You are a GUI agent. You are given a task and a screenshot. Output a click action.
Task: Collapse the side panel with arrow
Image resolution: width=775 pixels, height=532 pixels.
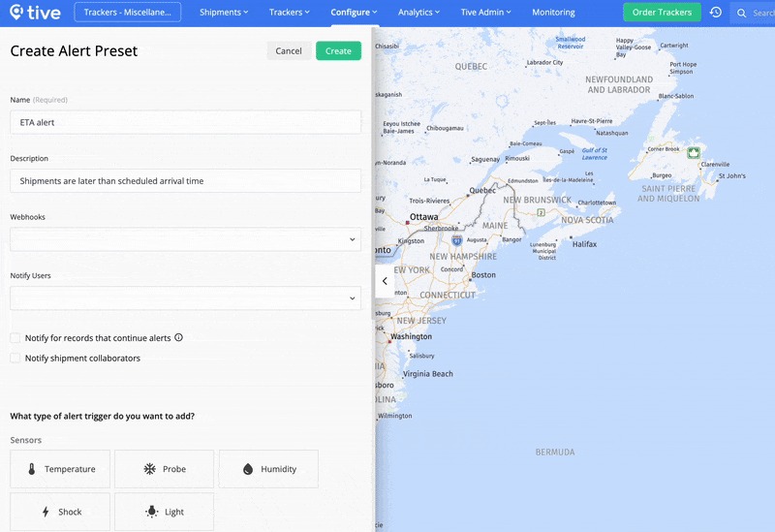coord(385,281)
